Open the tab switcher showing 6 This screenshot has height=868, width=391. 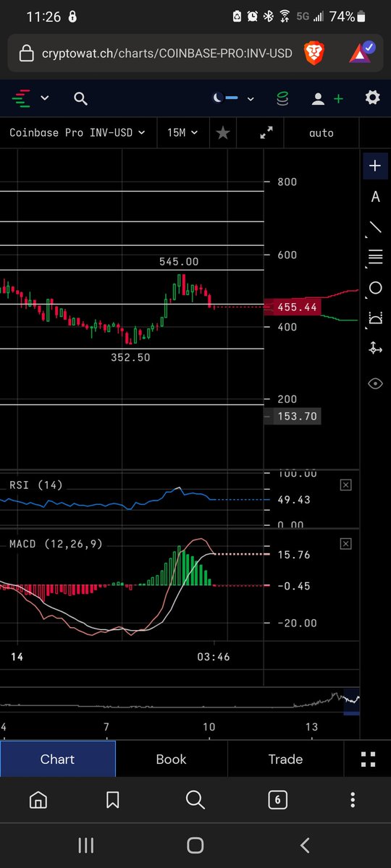pos(277,799)
